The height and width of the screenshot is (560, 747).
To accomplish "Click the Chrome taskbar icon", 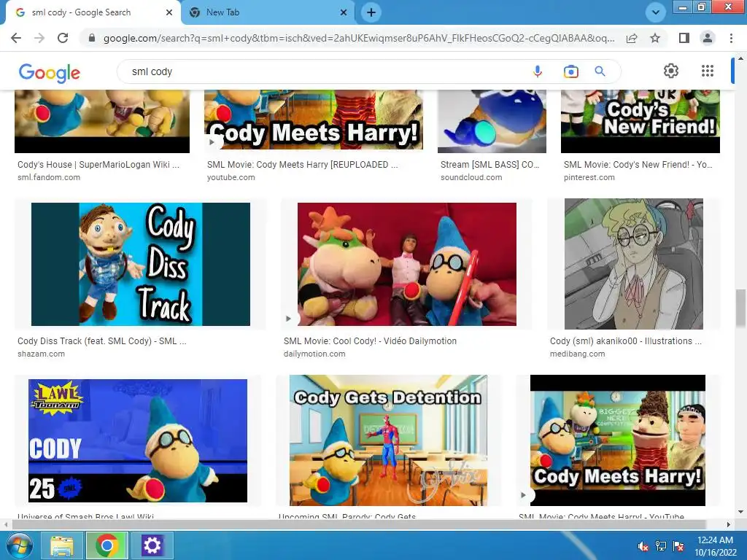I will tap(107, 545).
